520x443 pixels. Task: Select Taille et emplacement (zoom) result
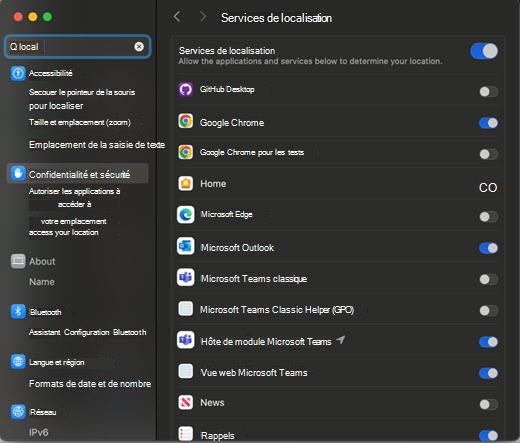point(80,123)
